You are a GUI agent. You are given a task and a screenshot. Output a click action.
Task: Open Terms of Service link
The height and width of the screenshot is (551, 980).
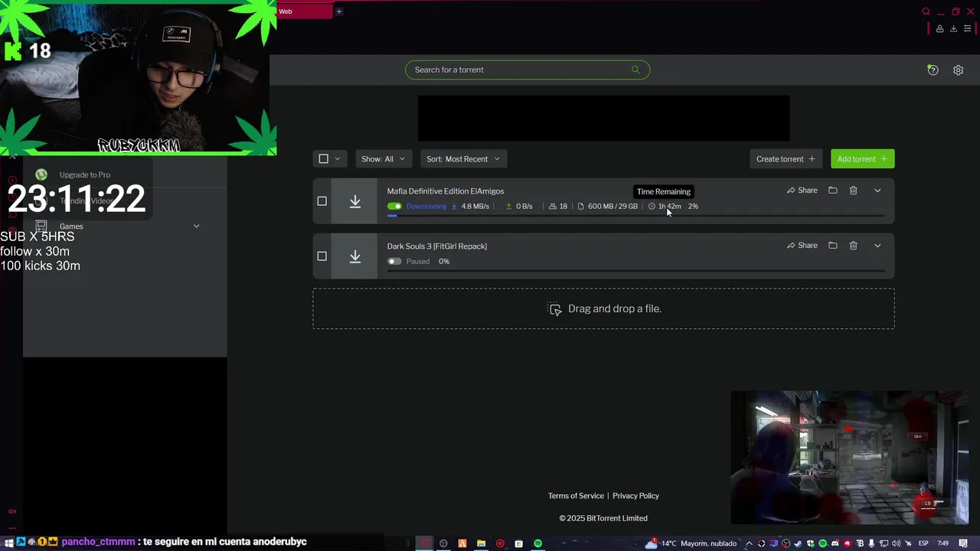(576, 496)
